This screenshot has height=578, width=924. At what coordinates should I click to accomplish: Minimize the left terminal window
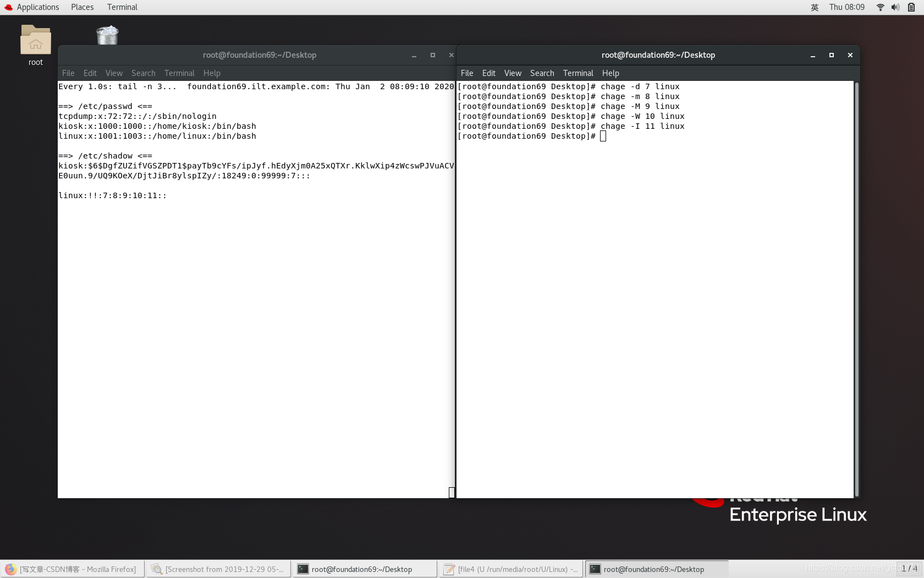click(x=414, y=55)
